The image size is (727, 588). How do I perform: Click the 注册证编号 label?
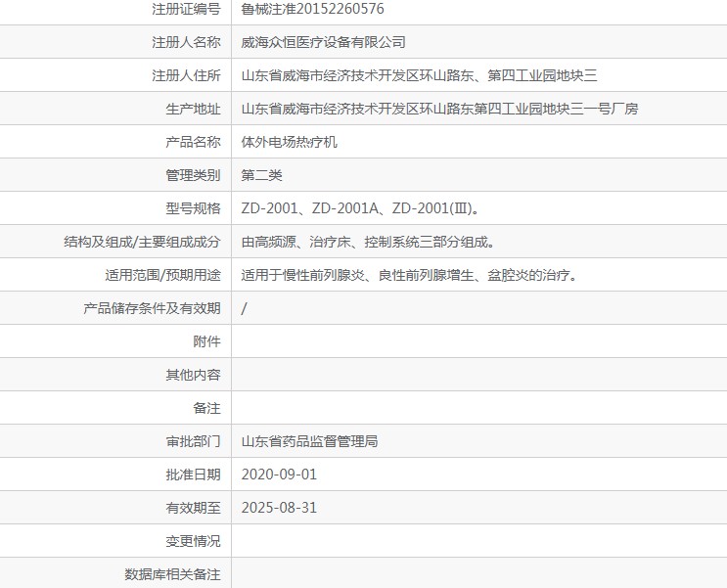point(186,9)
